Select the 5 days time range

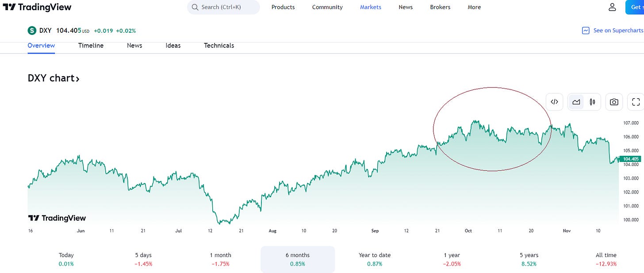[x=143, y=259]
